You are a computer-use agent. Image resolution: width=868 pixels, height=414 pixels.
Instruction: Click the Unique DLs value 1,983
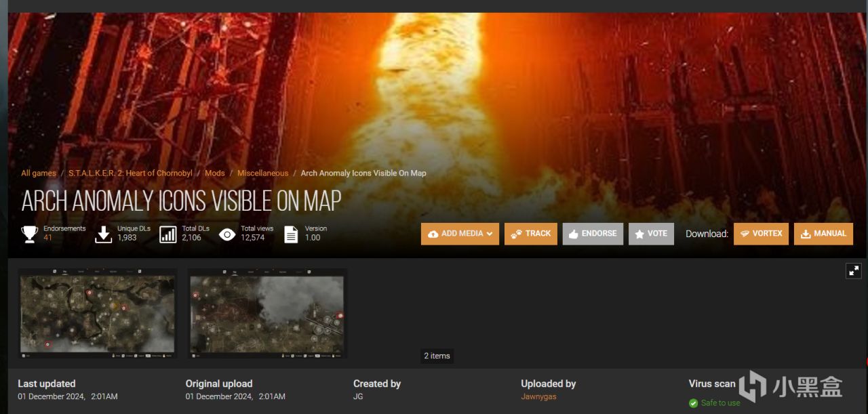pos(127,238)
